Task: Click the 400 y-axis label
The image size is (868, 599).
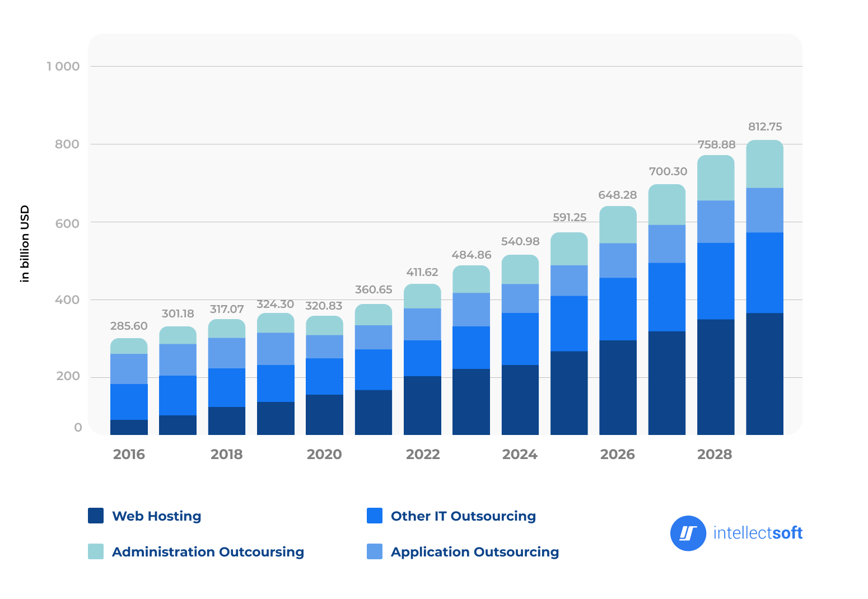Action: click(x=67, y=299)
